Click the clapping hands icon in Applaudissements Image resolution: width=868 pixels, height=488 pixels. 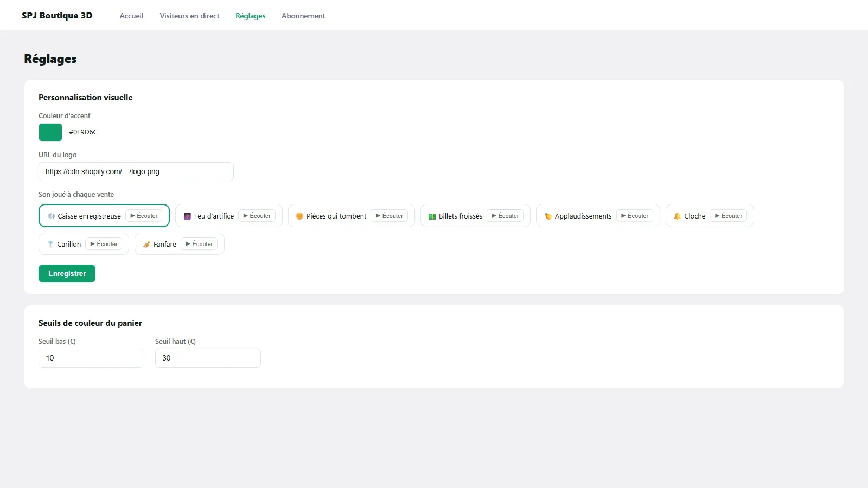coord(548,216)
